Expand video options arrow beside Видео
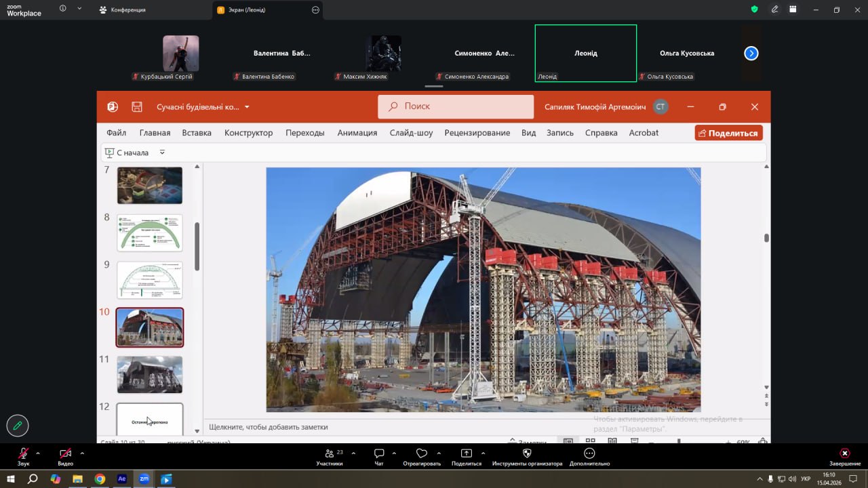 [82, 453]
